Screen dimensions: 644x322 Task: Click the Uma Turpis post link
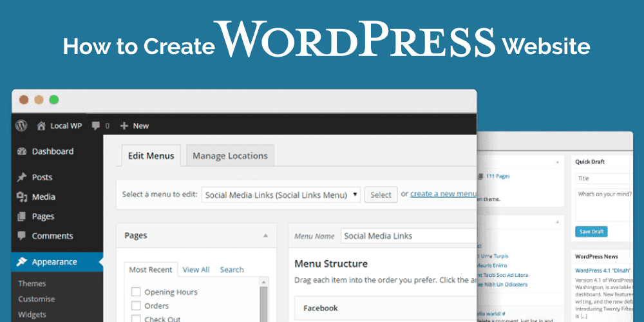[492, 256]
